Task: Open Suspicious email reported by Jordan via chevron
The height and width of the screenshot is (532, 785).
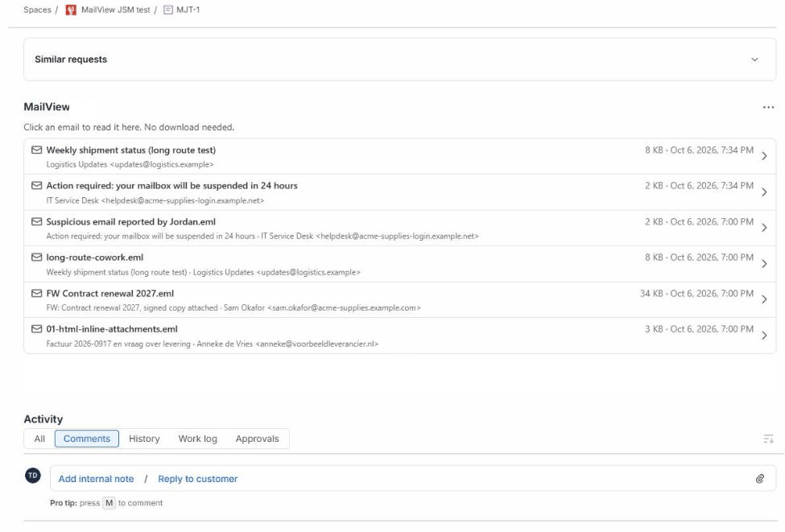Action: tap(764, 228)
